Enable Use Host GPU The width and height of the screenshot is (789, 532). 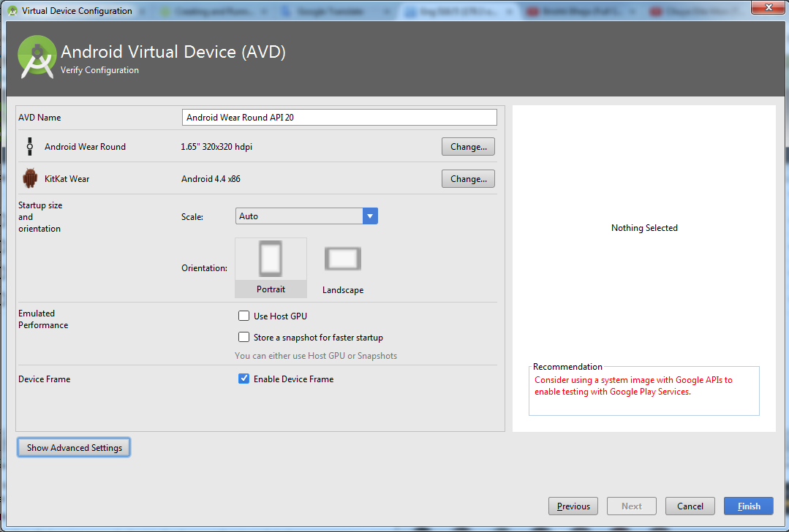point(244,316)
